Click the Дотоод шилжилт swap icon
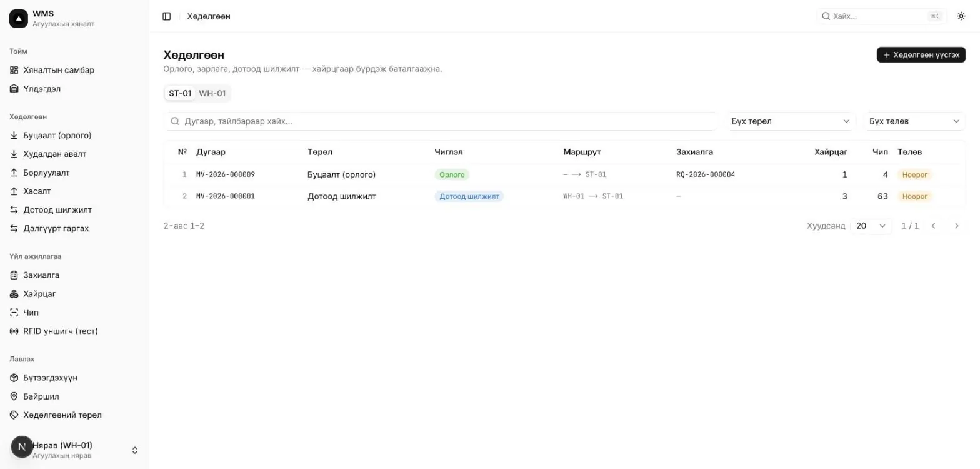980x469 pixels. (14, 210)
